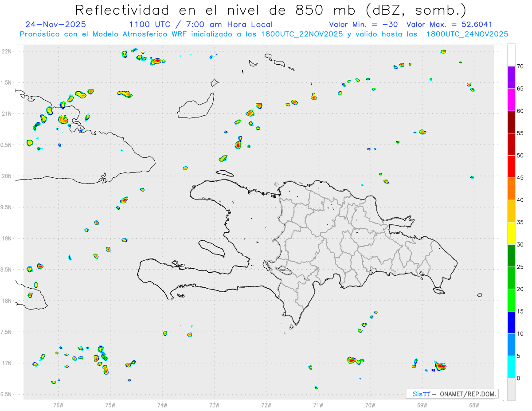This screenshot has width=532, height=411.
Task: Click the '72W' longitude label
Action: click(x=266, y=405)
